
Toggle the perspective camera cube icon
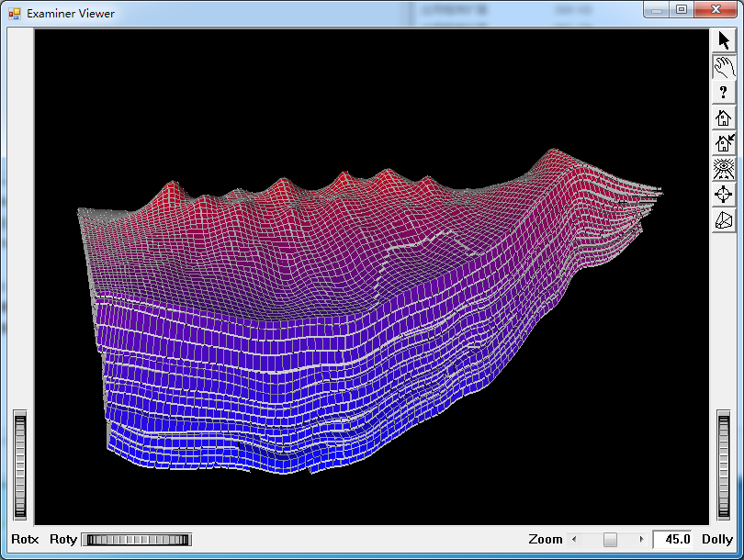(723, 220)
